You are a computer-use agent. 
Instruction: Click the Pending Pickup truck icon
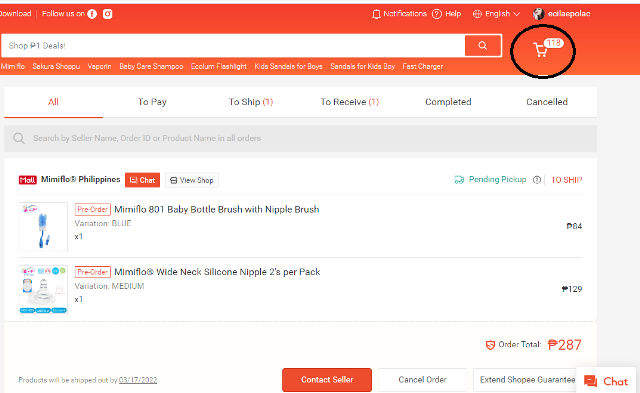coord(459,180)
